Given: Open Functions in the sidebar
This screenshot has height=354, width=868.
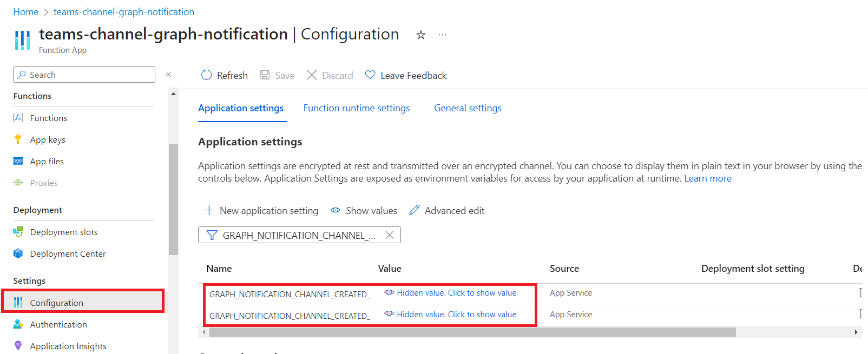Looking at the screenshot, I should [48, 118].
